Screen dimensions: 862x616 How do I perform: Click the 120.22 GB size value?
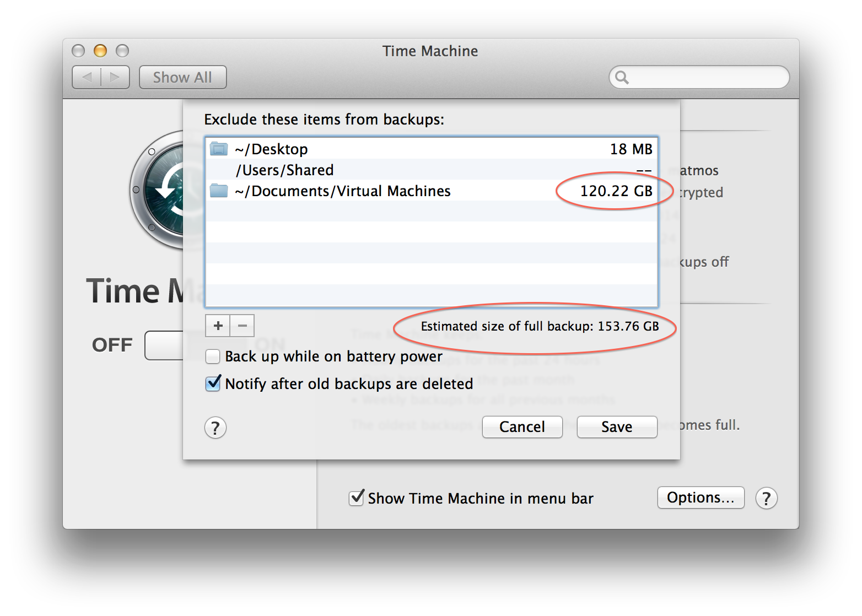tap(616, 191)
